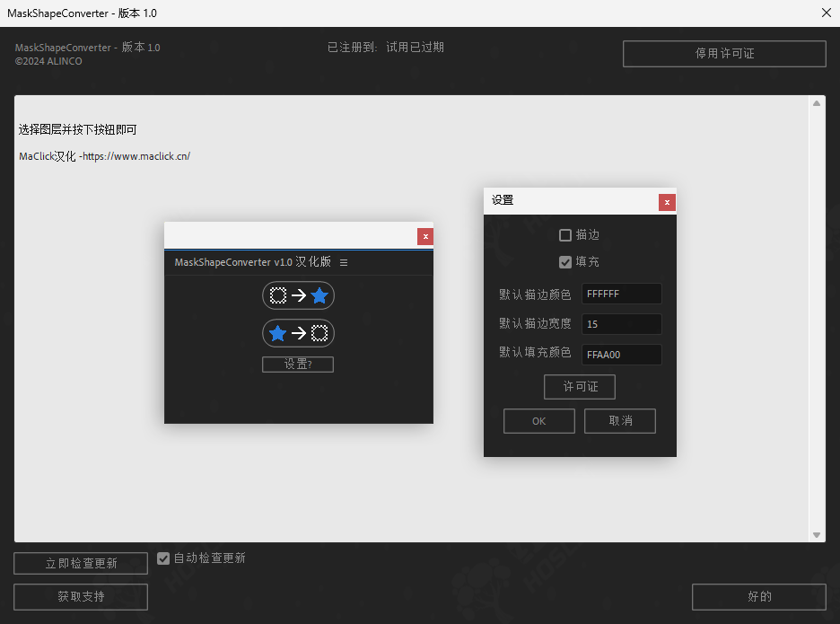840x624 pixels.
Task: Open the 设置? button in the panel
Action: tap(298, 365)
